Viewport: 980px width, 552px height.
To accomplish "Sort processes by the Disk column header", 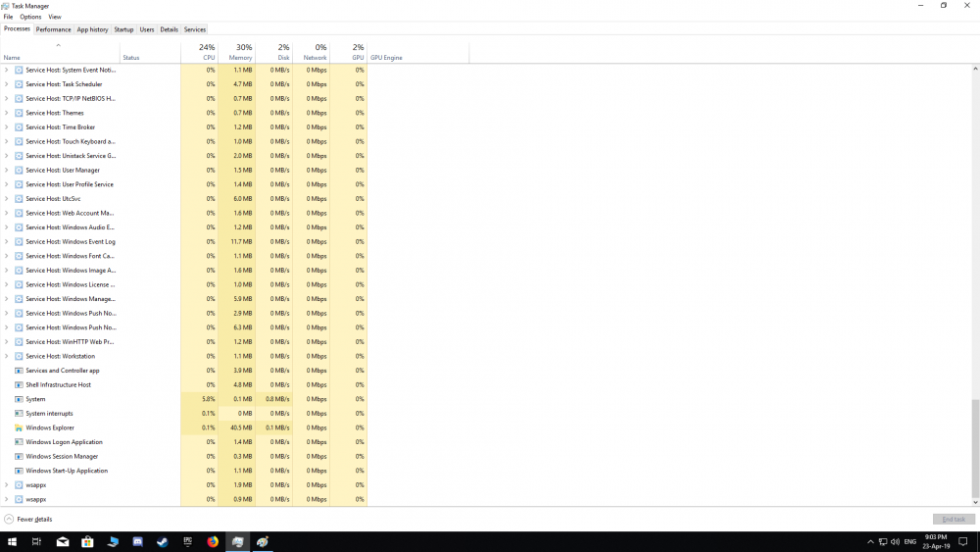I will pyautogui.click(x=273, y=53).
